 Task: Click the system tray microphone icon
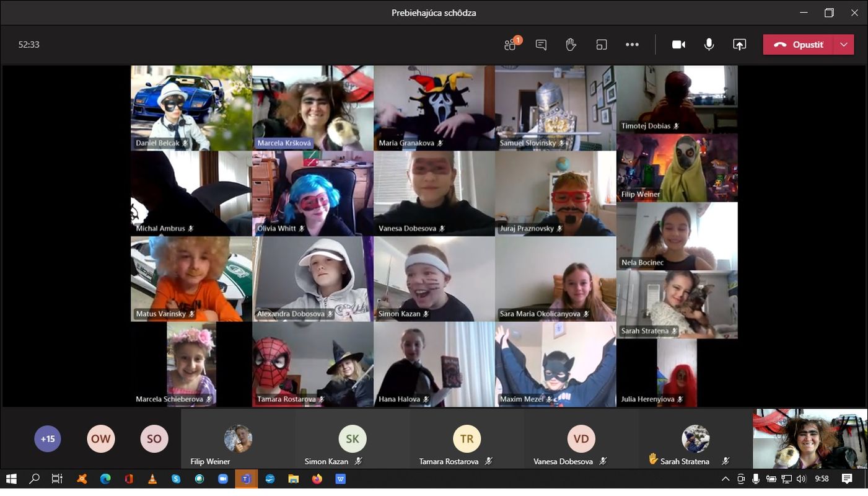(756, 479)
